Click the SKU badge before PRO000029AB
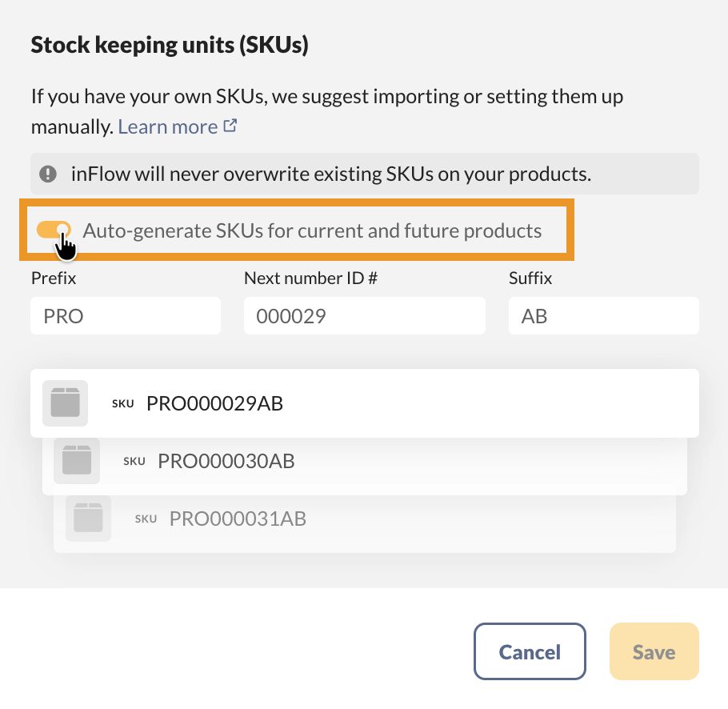 (x=123, y=403)
